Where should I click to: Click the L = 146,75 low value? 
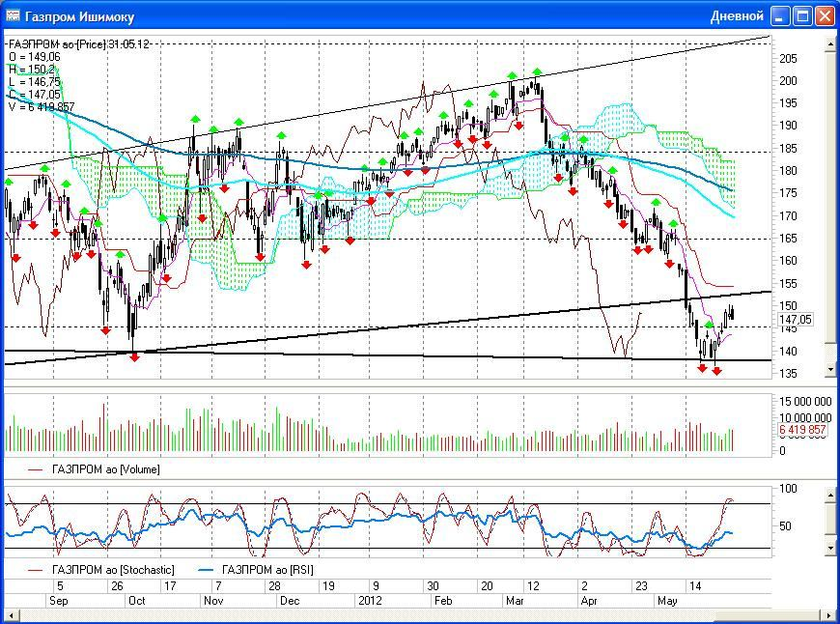[35, 82]
